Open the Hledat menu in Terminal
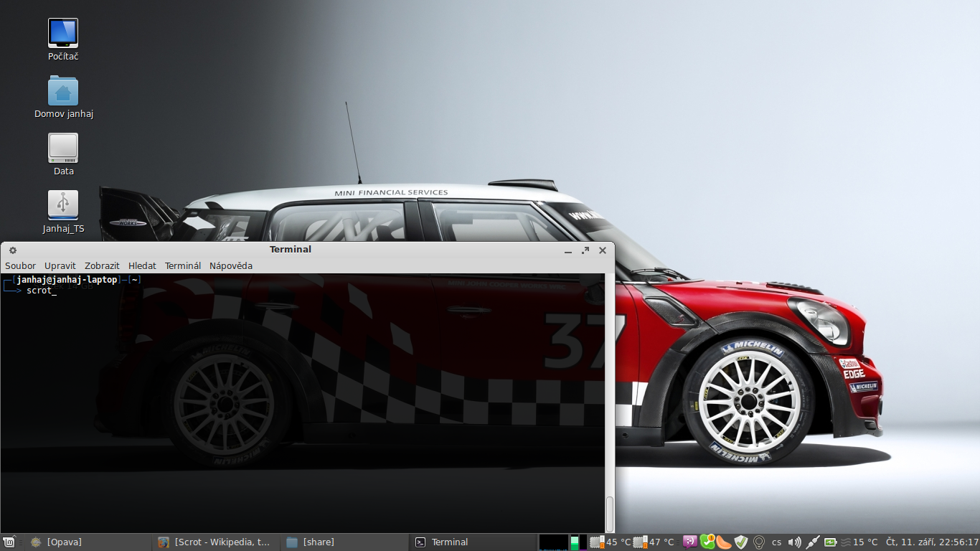 142,265
